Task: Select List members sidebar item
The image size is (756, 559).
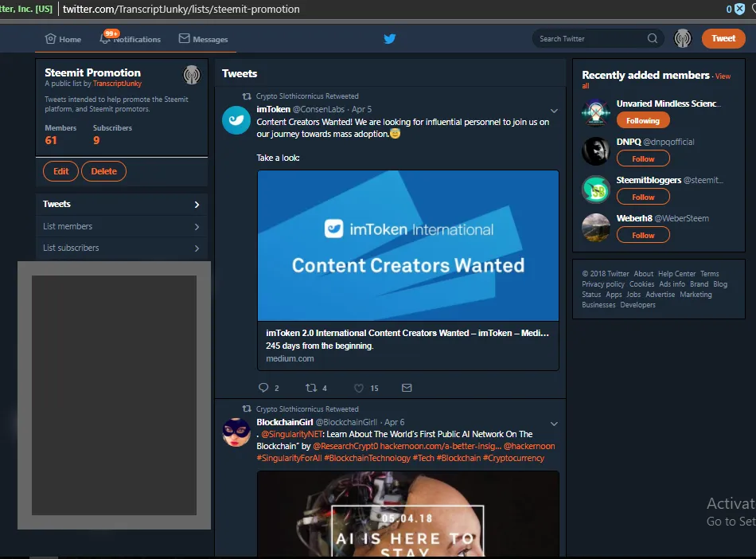Action: [122, 226]
